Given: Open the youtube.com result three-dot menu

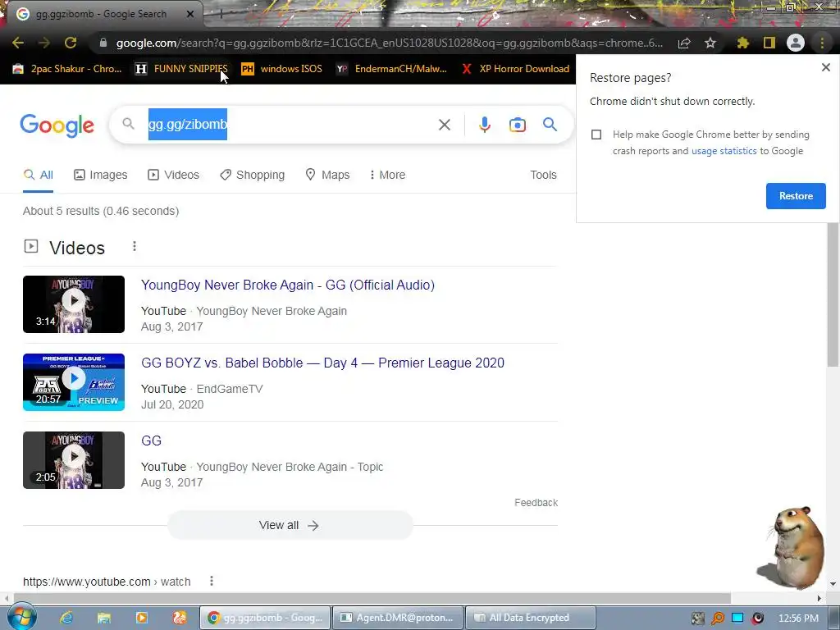Looking at the screenshot, I should 212,582.
